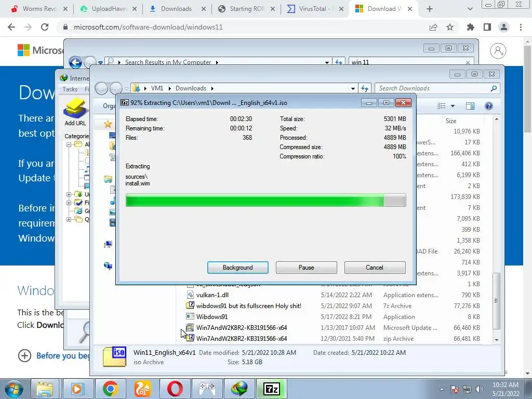532x399 pixels.
Task: Click Downloads in the breadcrumb path
Action: click(191, 88)
